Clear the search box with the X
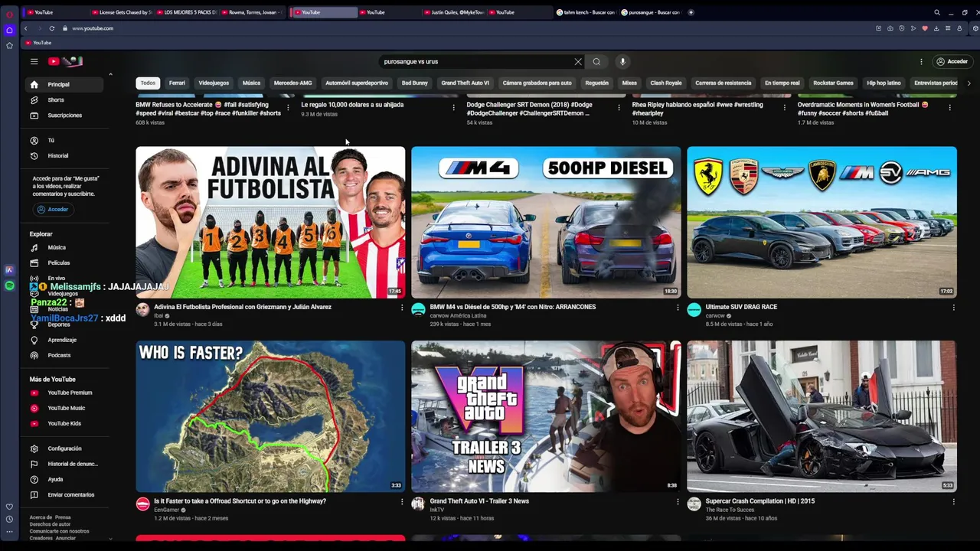This screenshot has height=551, width=980. (578, 61)
